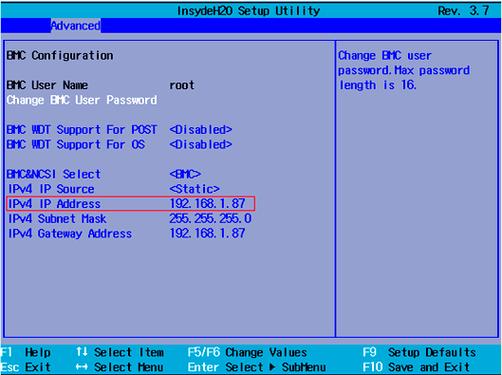Edit subnet mask value 255.255.255.0
This screenshot has width=502, height=375.
coord(210,219)
